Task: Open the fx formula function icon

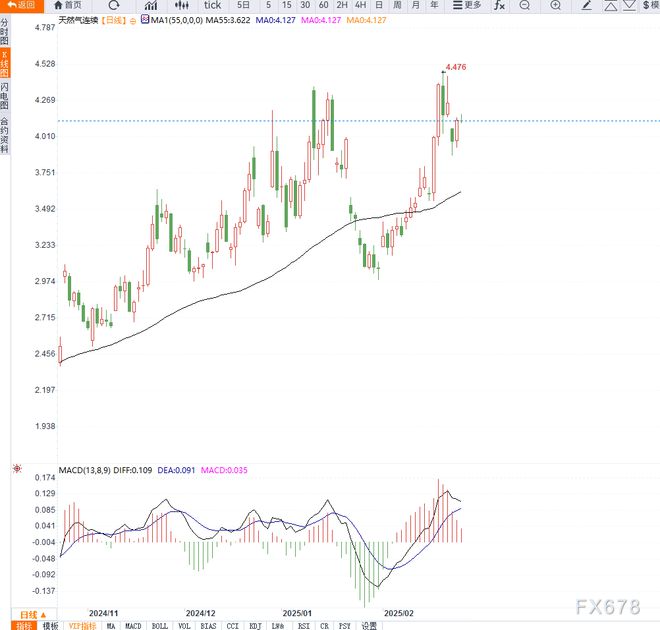Action: point(499,5)
